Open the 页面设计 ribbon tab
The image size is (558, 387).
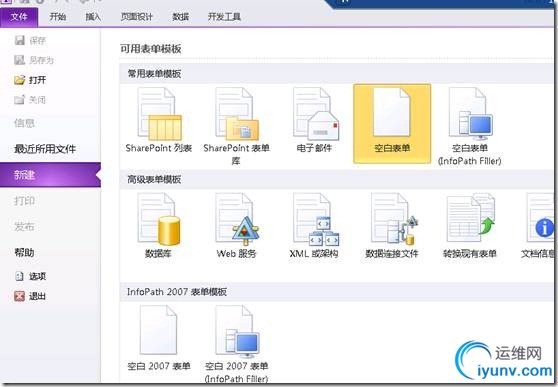[x=137, y=16]
